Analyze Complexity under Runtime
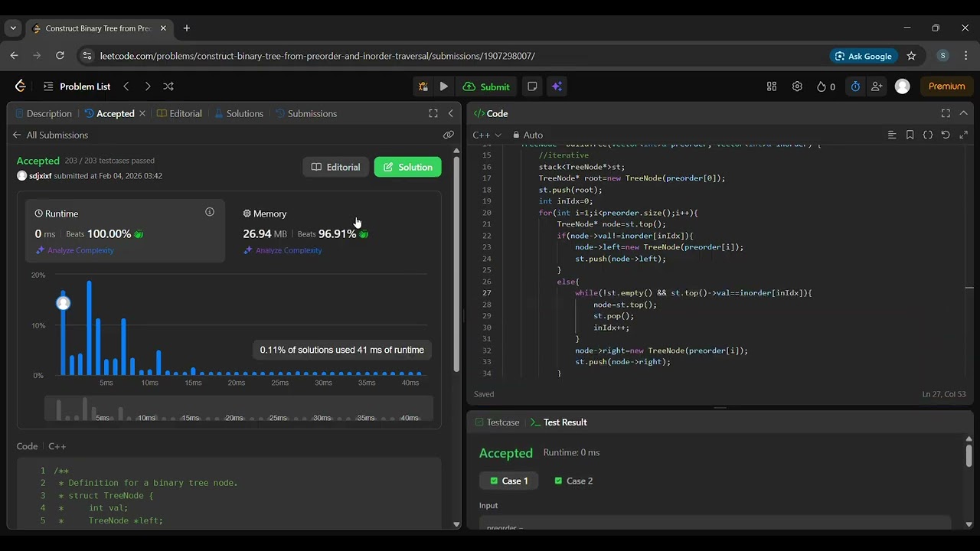The width and height of the screenshot is (980, 551). pos(74,250)
